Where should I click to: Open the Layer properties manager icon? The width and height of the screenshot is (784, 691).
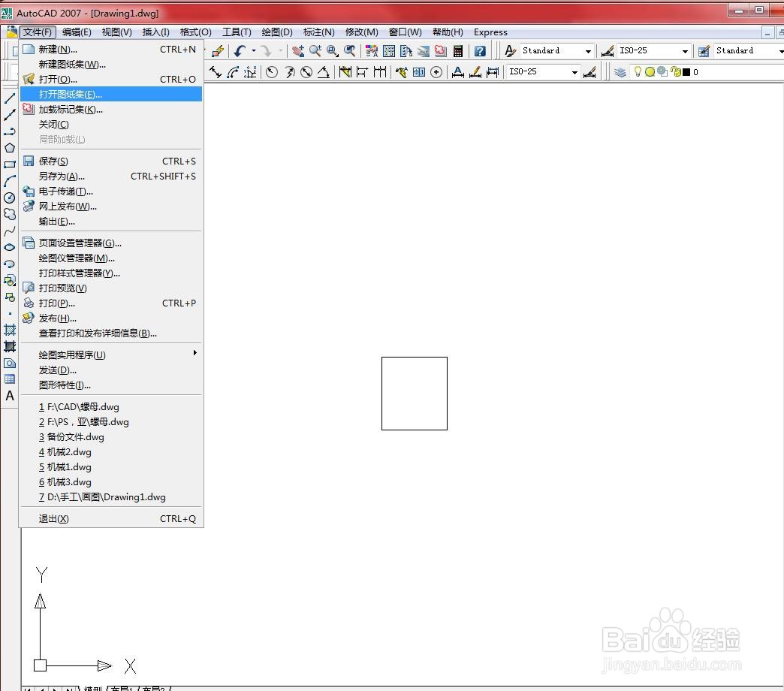click(x=620, y=72)
